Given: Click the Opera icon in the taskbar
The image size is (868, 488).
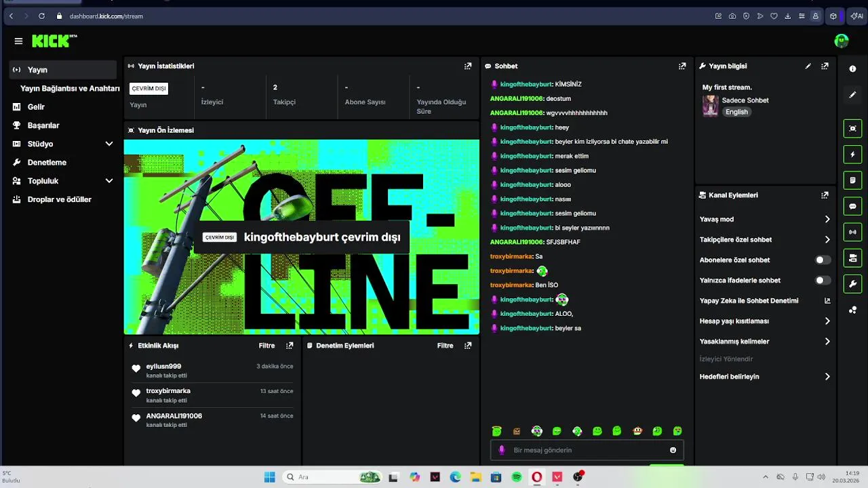Looking at the screenshot, I should [537, 477].
